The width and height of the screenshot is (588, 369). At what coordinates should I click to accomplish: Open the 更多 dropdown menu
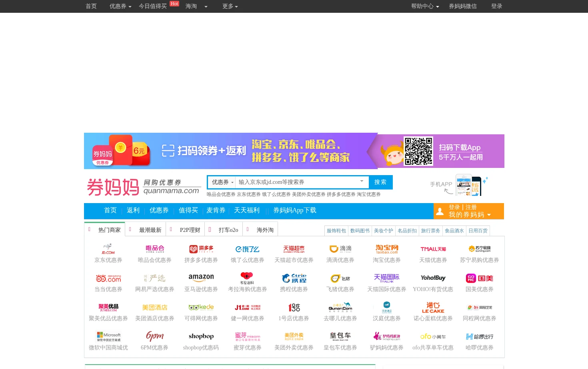click(x=230, y=6)
